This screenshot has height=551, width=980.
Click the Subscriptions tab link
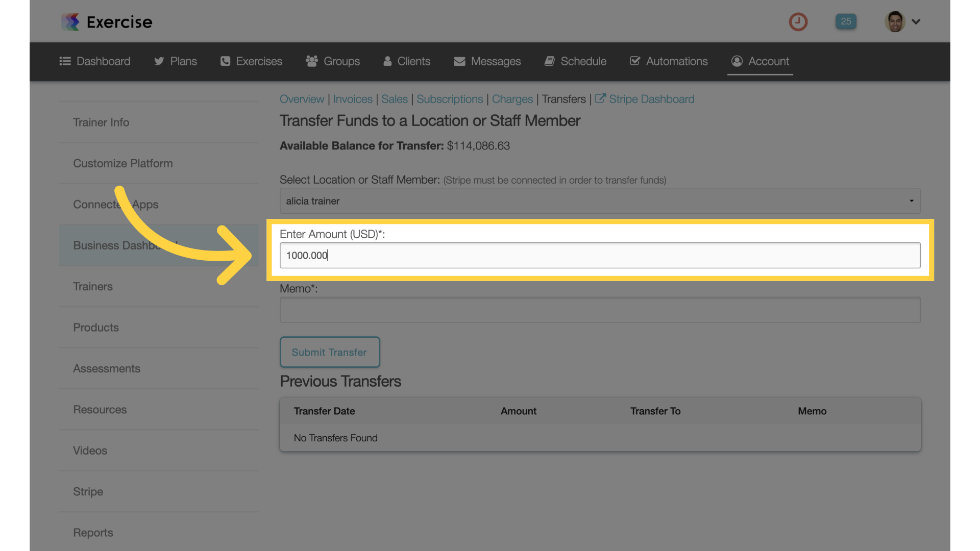450,99
